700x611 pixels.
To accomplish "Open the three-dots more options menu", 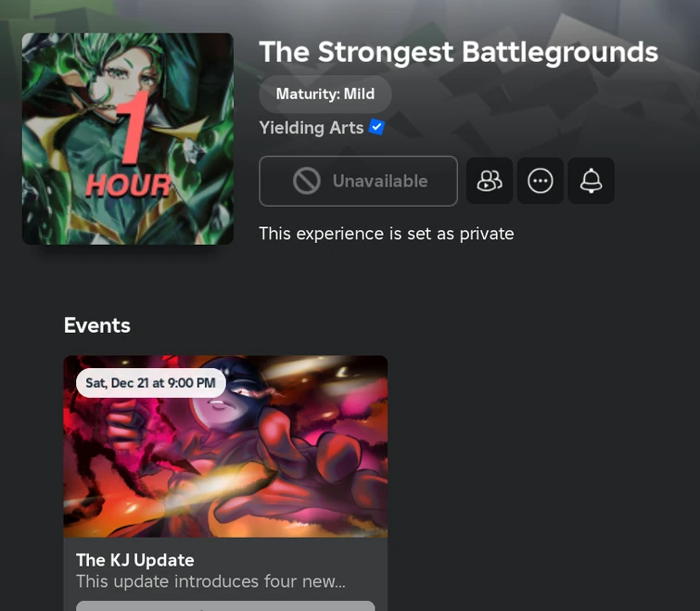I will click(x=541, y=181).
